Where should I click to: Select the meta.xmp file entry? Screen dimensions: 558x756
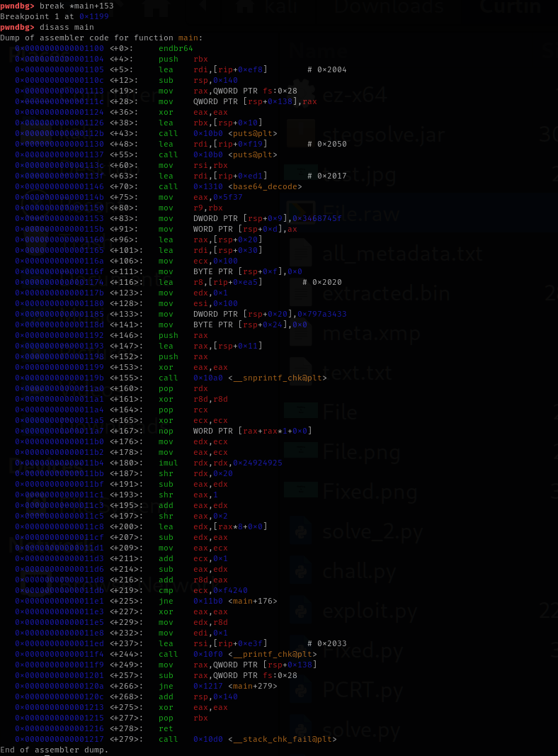pyautogui.click(x=371, y=333)
